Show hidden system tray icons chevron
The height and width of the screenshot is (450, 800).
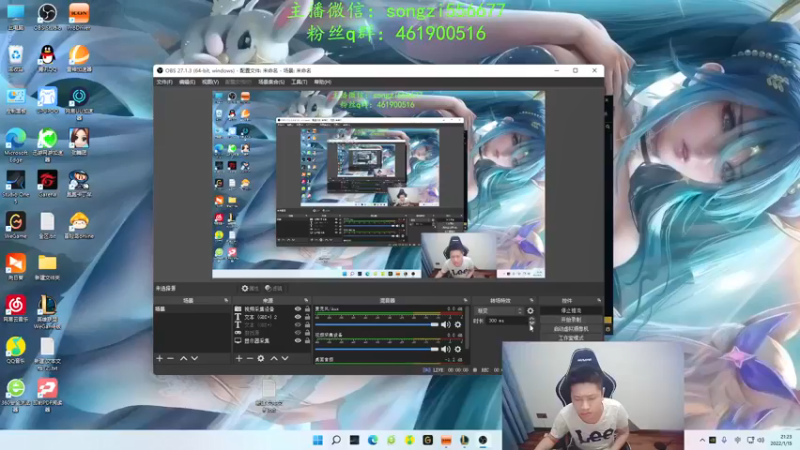pos(703,440)
